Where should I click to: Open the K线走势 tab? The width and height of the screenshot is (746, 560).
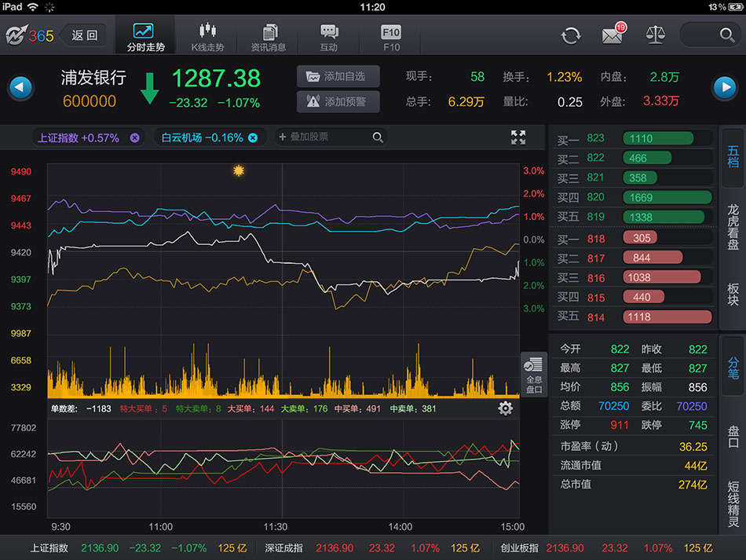tap(207, 36)
